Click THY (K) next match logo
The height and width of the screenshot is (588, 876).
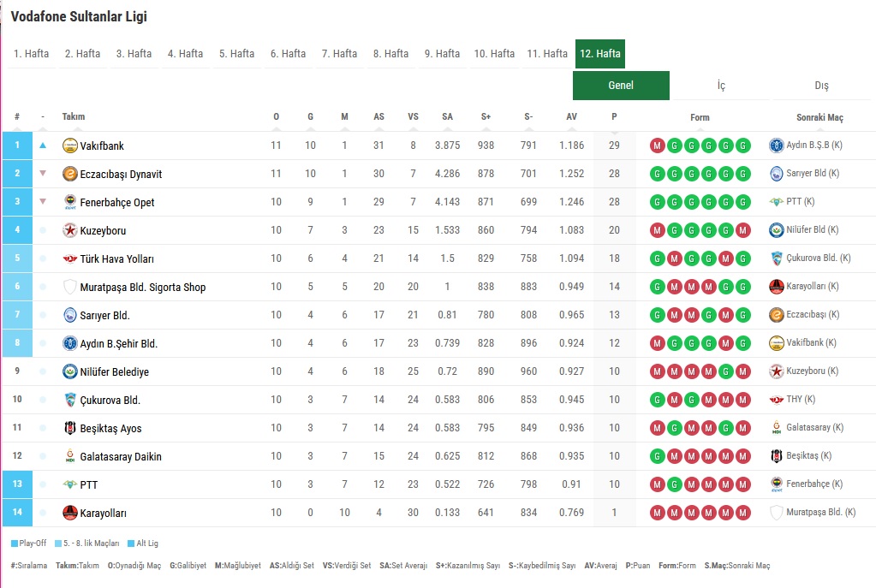pyautogui.click(x=777, y=400)
